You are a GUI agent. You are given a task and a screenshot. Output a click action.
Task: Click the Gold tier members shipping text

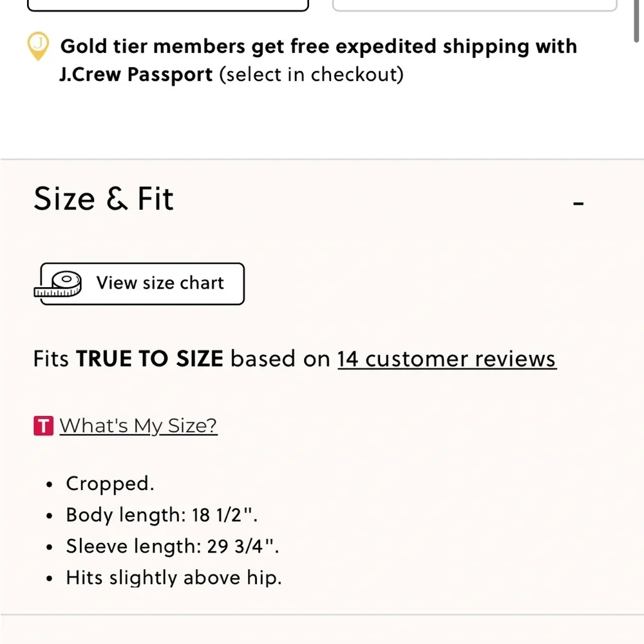[319, 46]
